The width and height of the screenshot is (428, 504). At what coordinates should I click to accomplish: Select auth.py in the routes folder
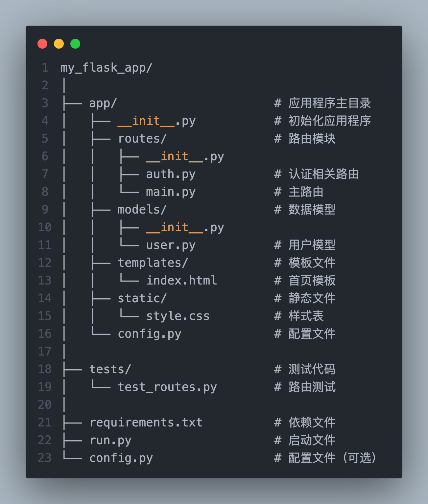[x=171, y=174]
